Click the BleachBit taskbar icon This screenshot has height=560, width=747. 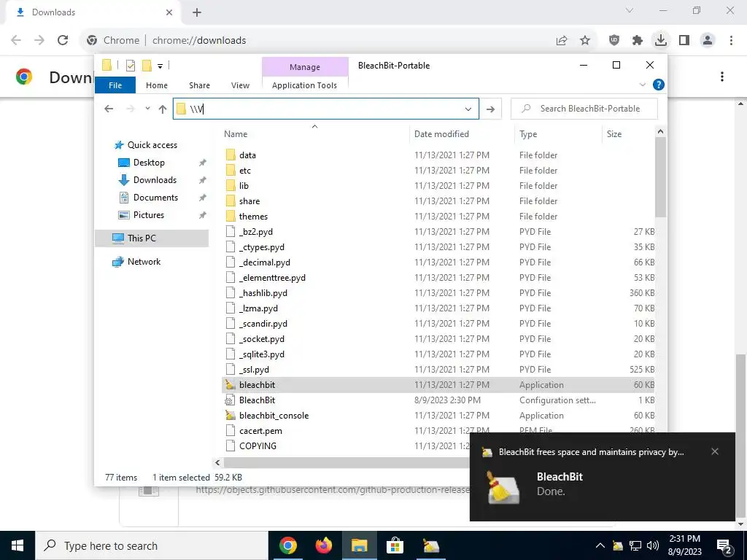click(431, 545)
